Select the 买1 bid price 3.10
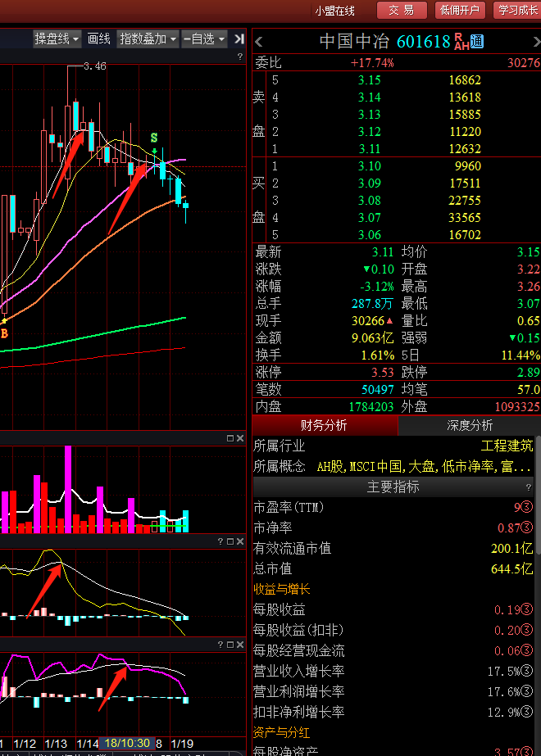541x756 pixels. tap(369, 166)
